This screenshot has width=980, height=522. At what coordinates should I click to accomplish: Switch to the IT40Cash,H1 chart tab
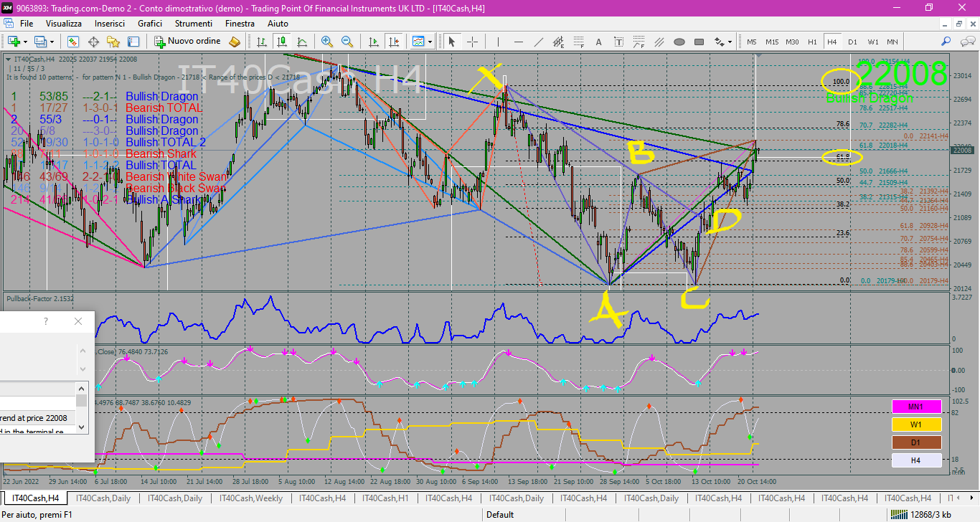[385, 498]
